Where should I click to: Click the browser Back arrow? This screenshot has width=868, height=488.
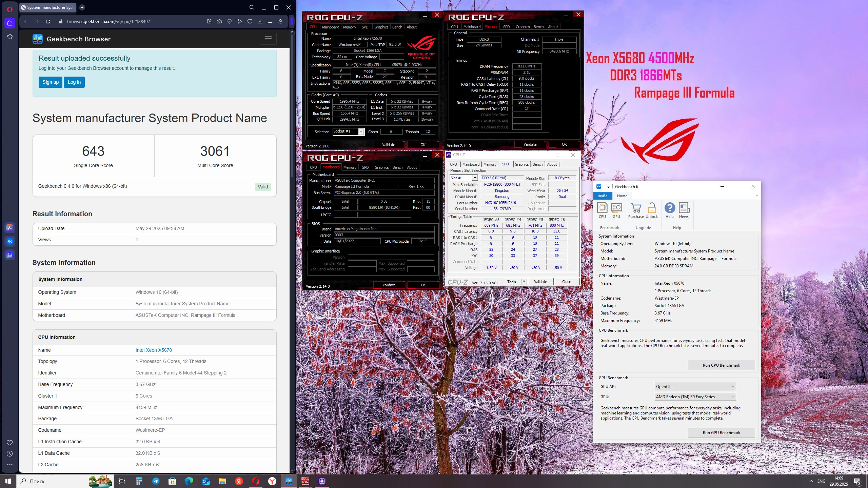[25, 21]
